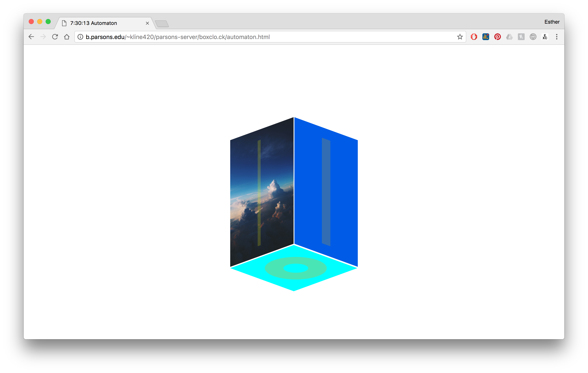Open the Esther profile menu
The image size is (588, 373).
(x=552, y=22)
